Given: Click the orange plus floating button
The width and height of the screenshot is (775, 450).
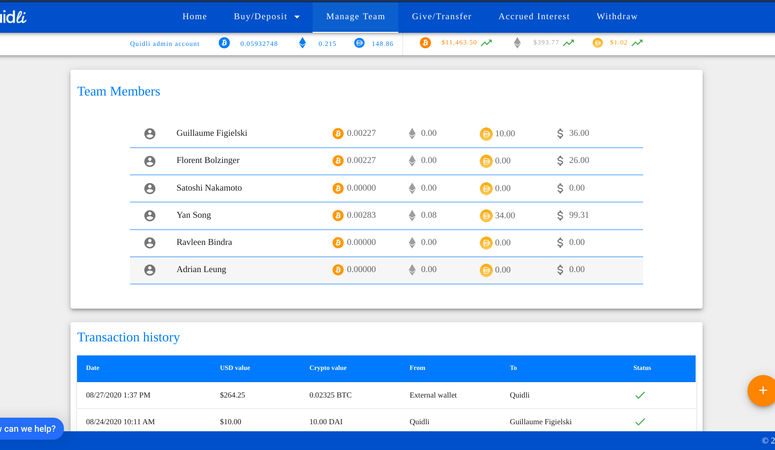Looking at the screenshot, I should coord(762,391).
